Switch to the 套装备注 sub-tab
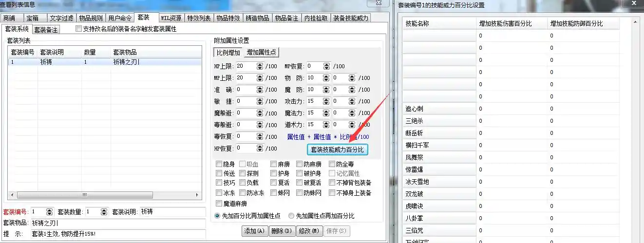The width and height of the screenshot is (644, 243). pos(46,30)
